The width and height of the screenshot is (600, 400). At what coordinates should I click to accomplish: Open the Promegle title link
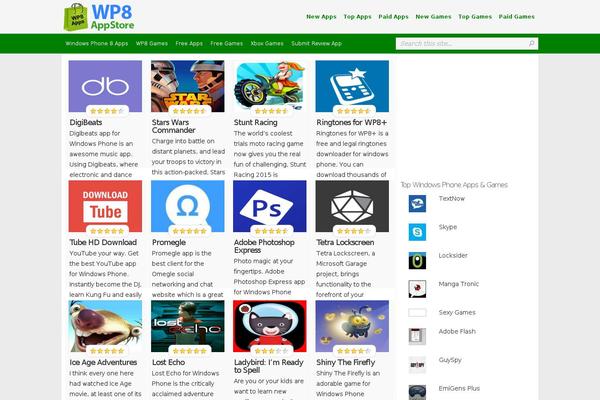(x=169, y=242)
